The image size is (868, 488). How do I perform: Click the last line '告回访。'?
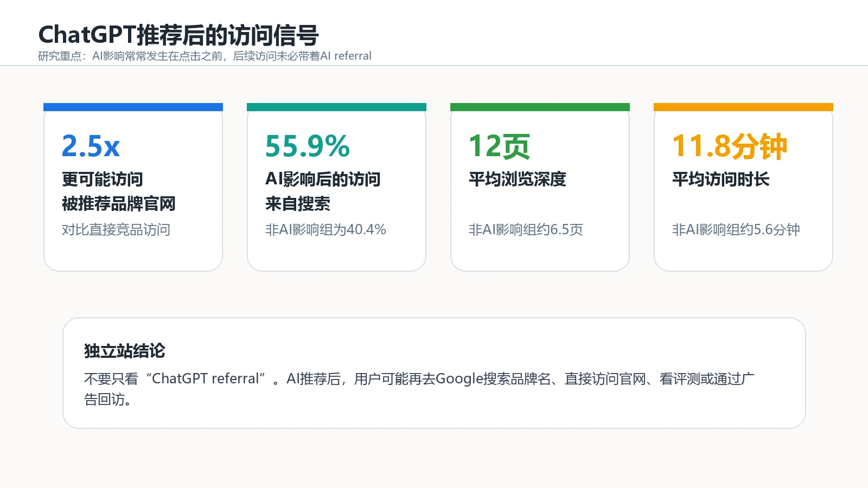108,400
